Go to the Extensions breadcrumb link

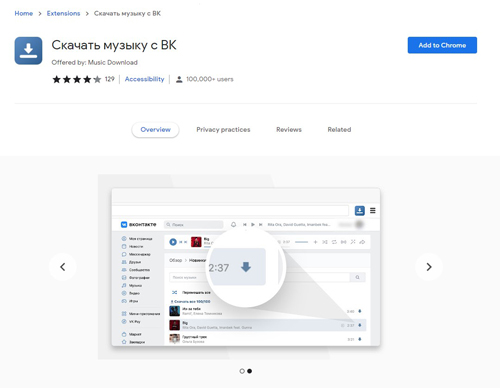click(63, 13)
